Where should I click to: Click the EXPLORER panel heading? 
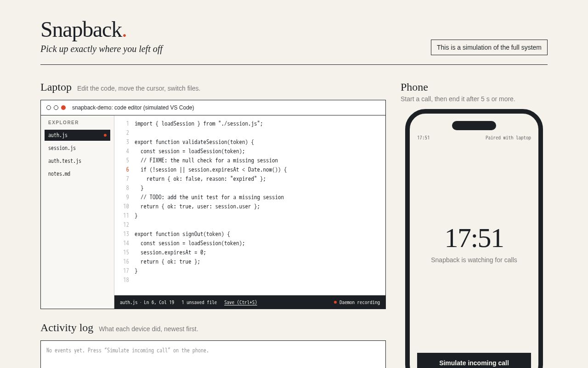[63, 122]
